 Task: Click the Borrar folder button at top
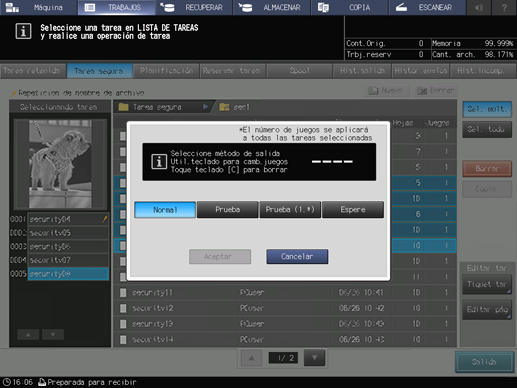click(435, 90)
